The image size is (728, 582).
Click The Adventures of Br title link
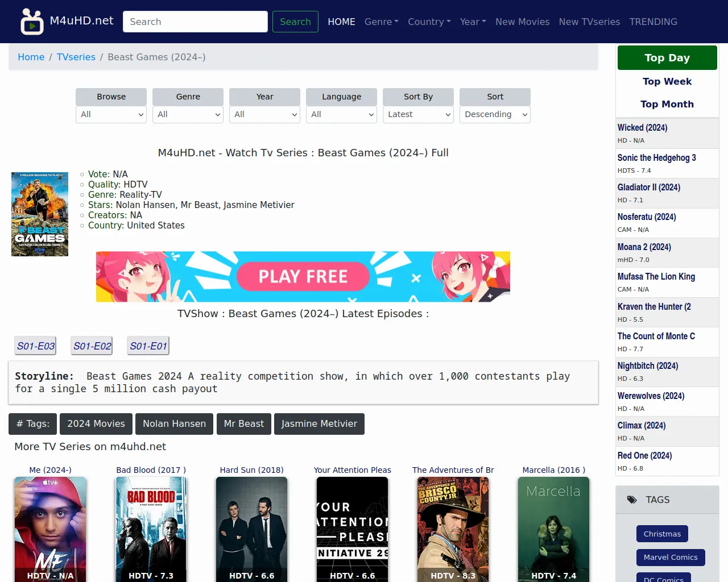click(453, 470)
